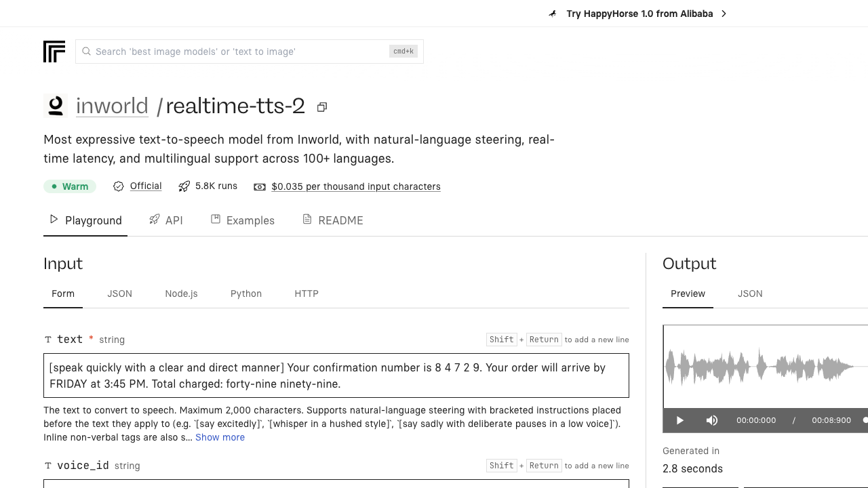The image size is (868, 488).
Task: Open Try HappyHorse 1.0 from Alibaba banner
Action: click(639, 14)
